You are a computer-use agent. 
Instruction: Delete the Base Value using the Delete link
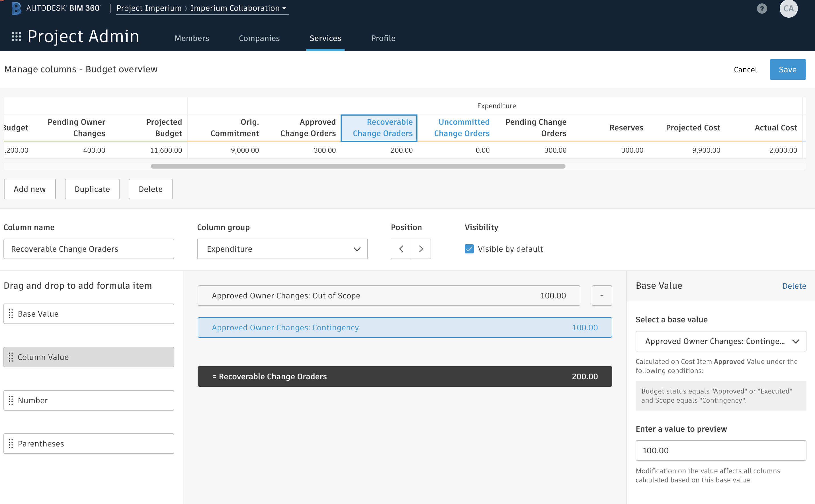coord(794,286)
